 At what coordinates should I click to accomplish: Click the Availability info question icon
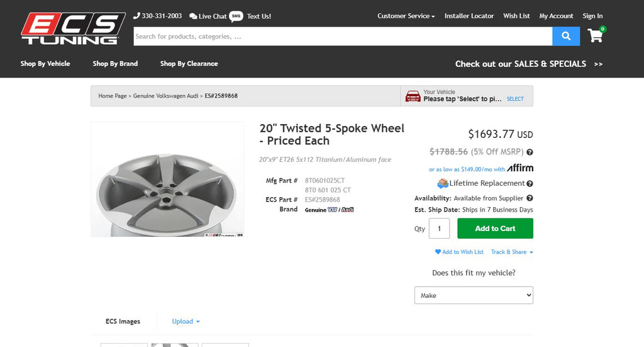point(530,198)
